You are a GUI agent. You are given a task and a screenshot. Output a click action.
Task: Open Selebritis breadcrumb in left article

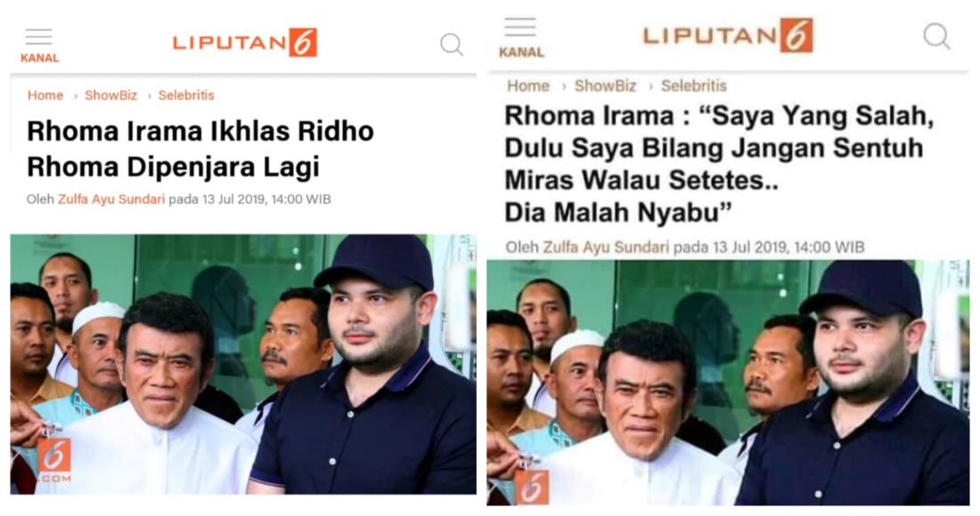tap(186, 95)
